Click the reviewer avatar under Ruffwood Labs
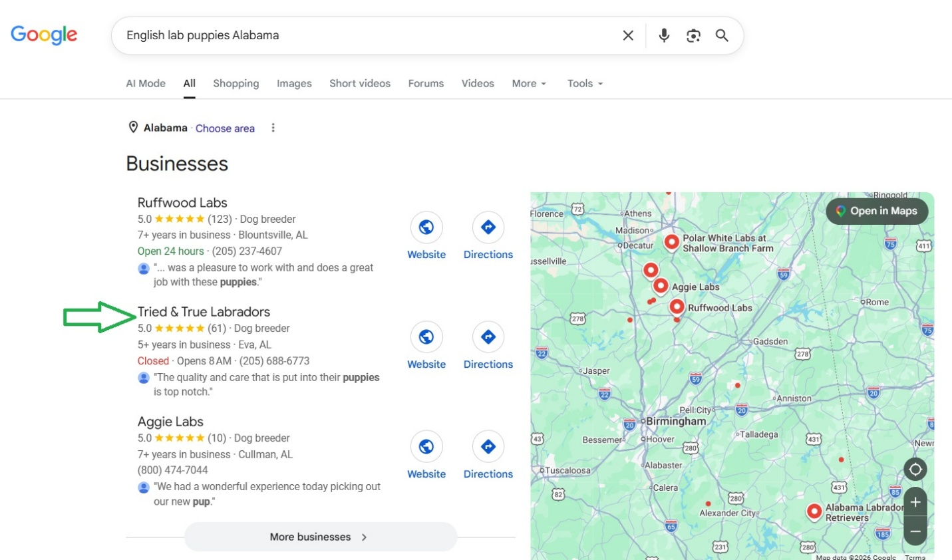Image resolution: width=952 pixels, height=560 pixels. tap(144, 268)
